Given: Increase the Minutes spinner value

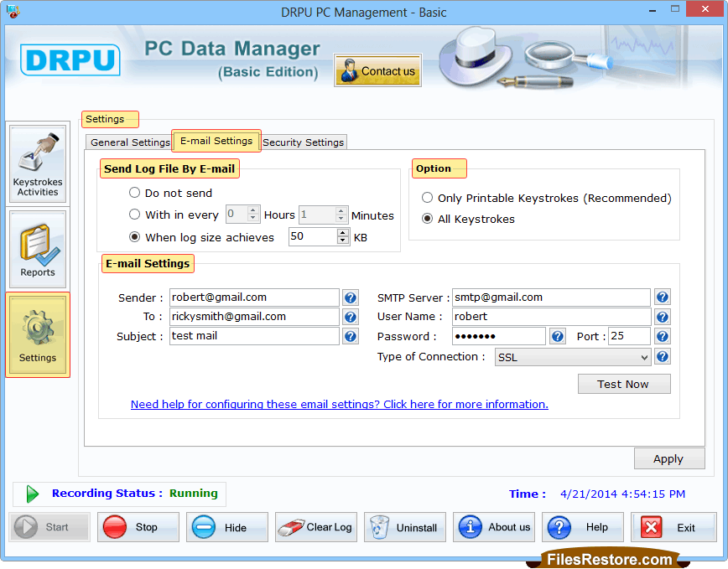Looking at the screenshot, I should click(341, 210).
